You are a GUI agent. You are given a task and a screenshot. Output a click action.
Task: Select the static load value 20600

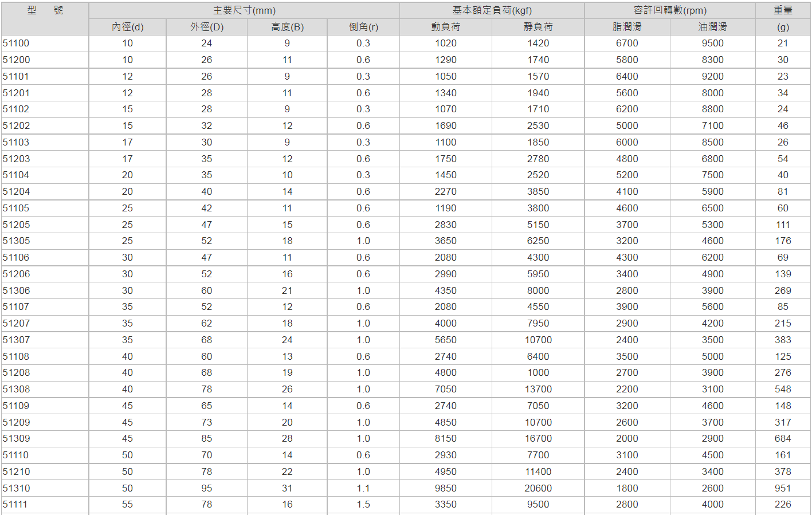pos(538,488)
